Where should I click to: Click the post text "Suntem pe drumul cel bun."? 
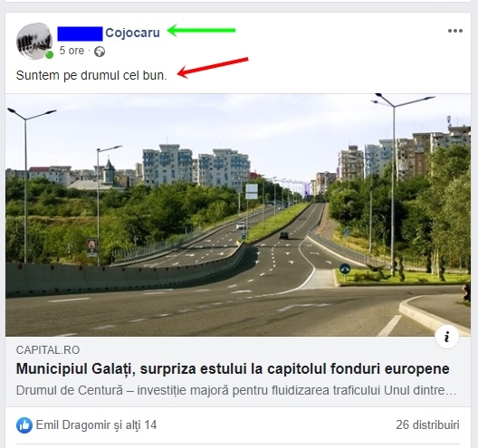pyautogui.click(x=91, y=76)
